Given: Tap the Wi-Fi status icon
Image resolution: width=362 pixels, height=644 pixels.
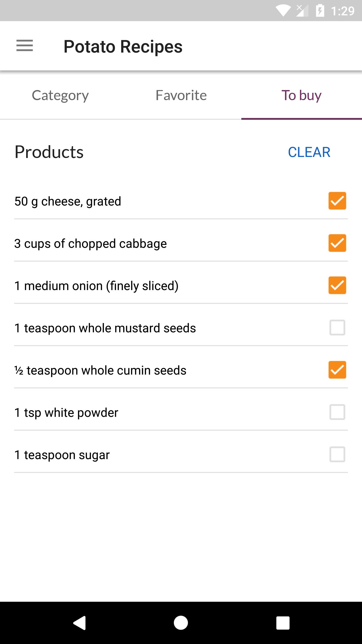Looking at the screenshot, I should coord(283,11).
